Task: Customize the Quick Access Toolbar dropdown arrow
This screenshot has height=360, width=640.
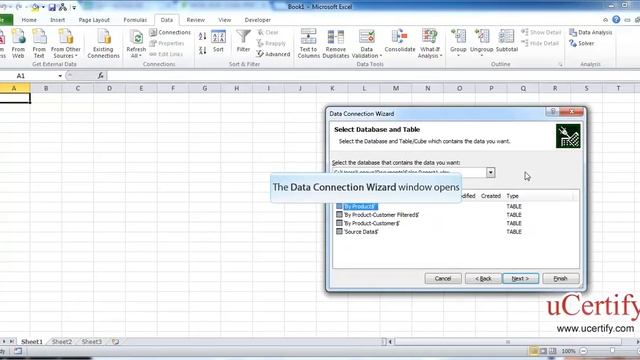Action: click(x=74, y=8)
